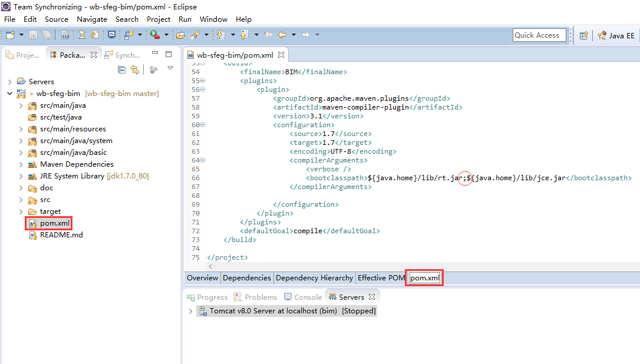Toggle fold on line 64 compilerArguments
The height and width of the screenshot is (364, 640).
click(x=203, y=160)
